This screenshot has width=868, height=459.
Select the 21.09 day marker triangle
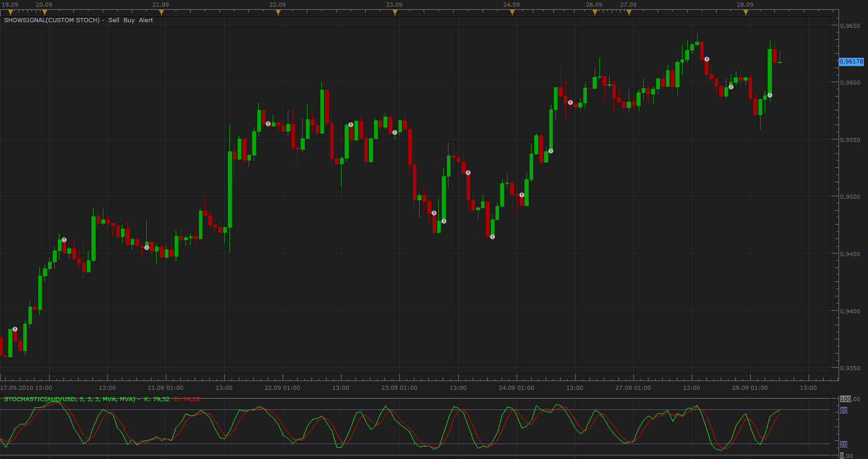coord(161,12)
